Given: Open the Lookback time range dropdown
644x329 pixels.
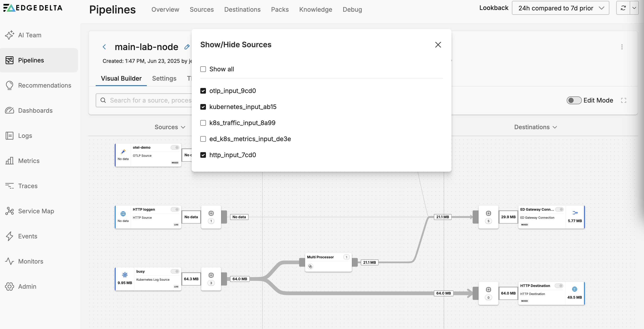Looking at the screenshot, I should [560, 8].
